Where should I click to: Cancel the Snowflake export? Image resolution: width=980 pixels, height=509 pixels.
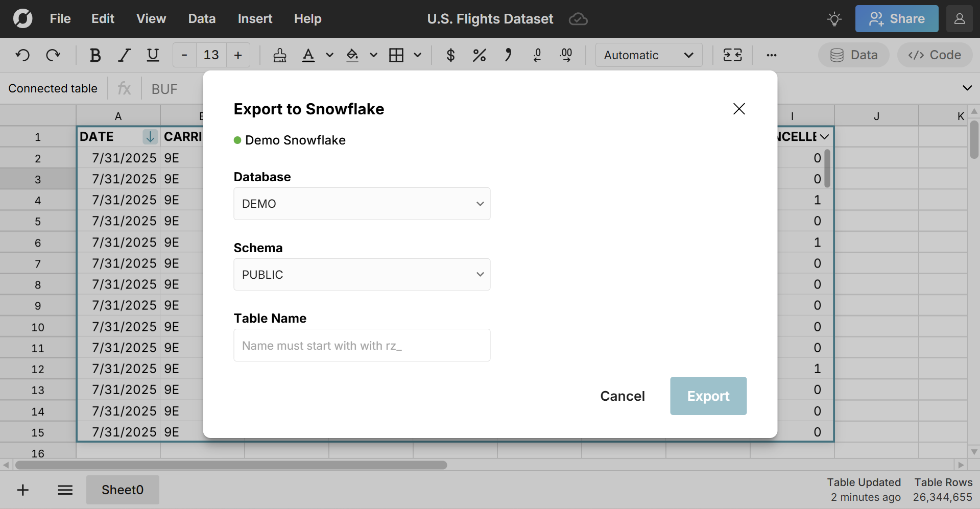click(x=623, y=396)
